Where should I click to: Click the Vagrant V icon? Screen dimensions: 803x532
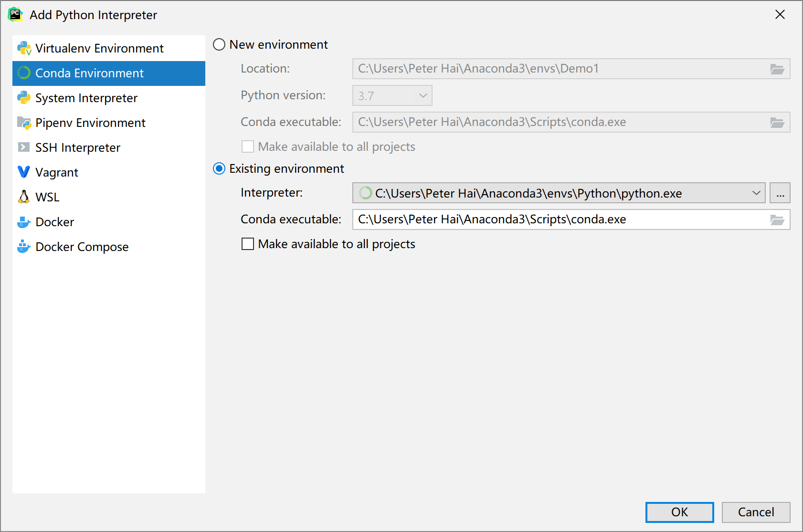click(24, 172)
